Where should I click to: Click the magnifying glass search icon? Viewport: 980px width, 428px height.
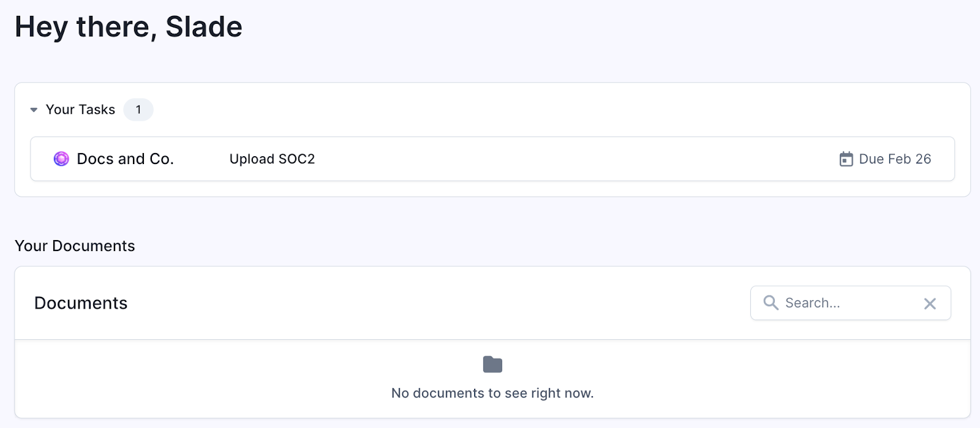click(x=771, y=302)
